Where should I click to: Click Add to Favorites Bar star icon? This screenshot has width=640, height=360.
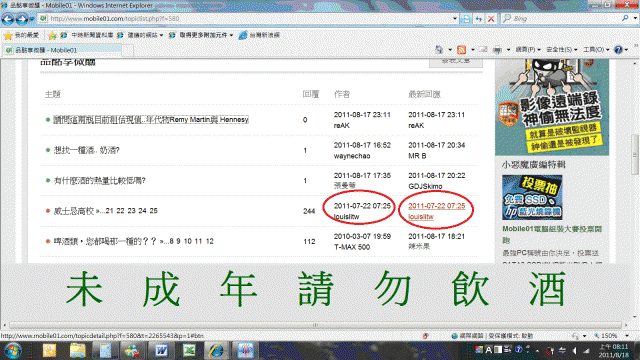(x=52, y=36)
